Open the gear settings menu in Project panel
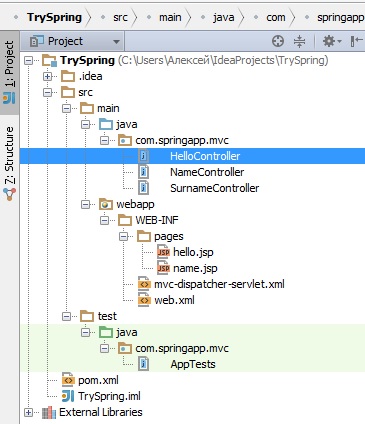365x424 pixels. (331, 41)
